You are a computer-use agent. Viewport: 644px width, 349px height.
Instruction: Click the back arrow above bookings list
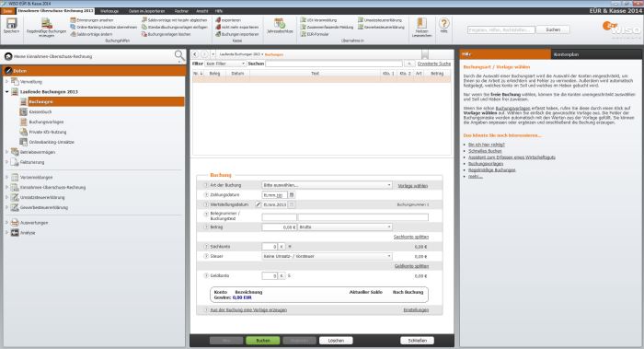point(195,54)
